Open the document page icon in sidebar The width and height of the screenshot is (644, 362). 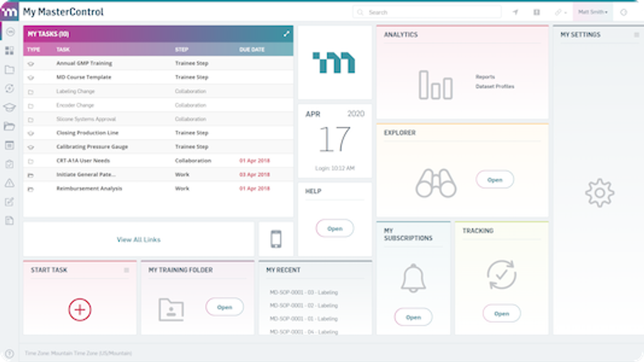(9, 221)
